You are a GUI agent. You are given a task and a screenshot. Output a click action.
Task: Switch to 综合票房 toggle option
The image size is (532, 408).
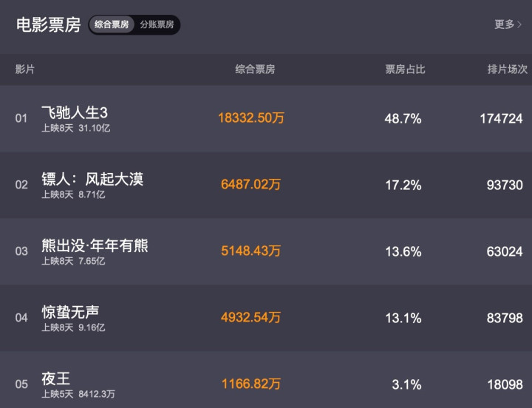(x=112, y=25)
